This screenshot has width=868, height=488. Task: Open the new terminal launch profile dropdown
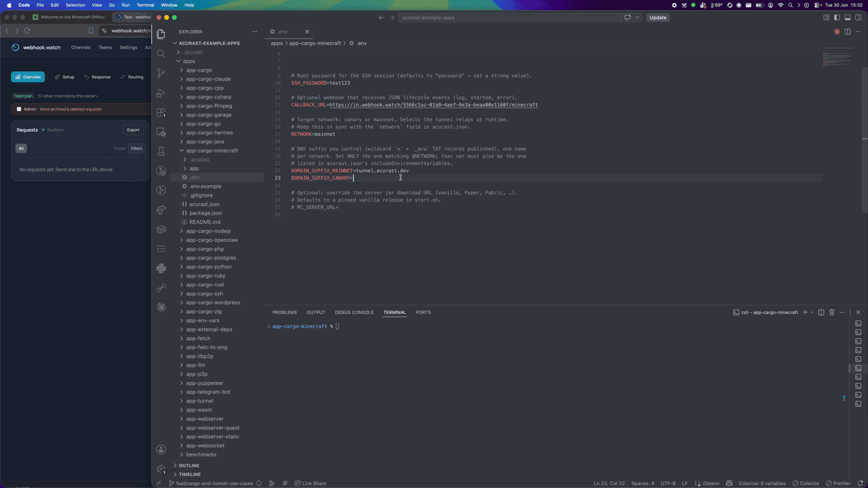(x=812, y=312)
